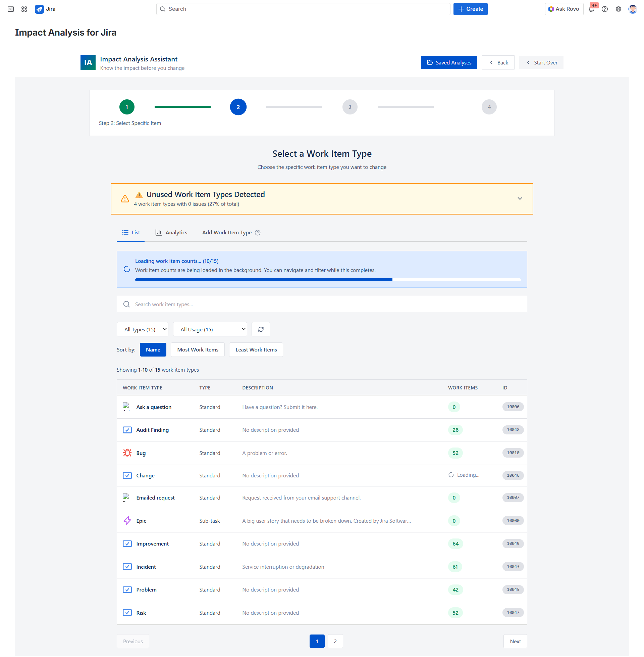
Task: Open Saved Analyses
Action: coord(449,62)
